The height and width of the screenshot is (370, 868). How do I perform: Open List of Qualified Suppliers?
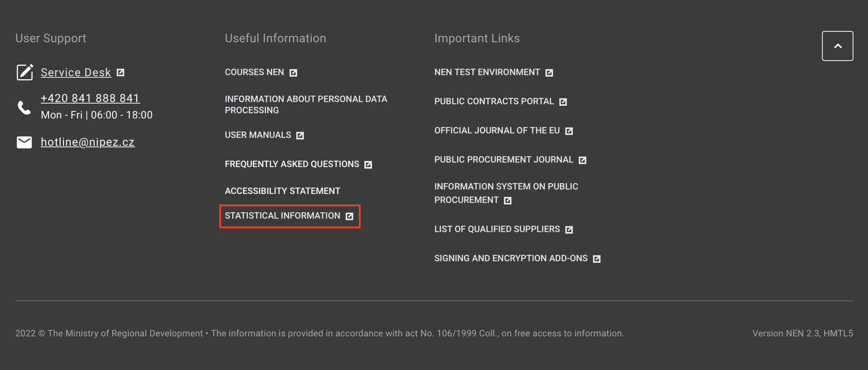[497, 229]
